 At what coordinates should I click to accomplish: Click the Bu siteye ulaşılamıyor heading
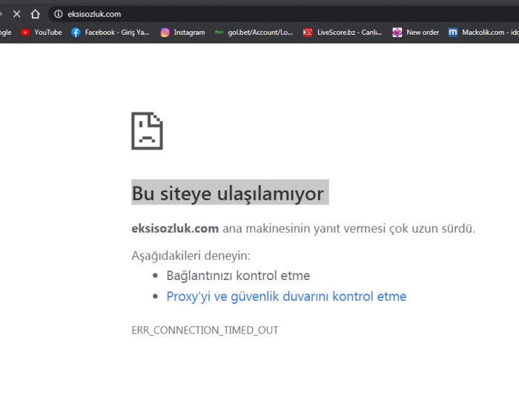coord(228,193)
